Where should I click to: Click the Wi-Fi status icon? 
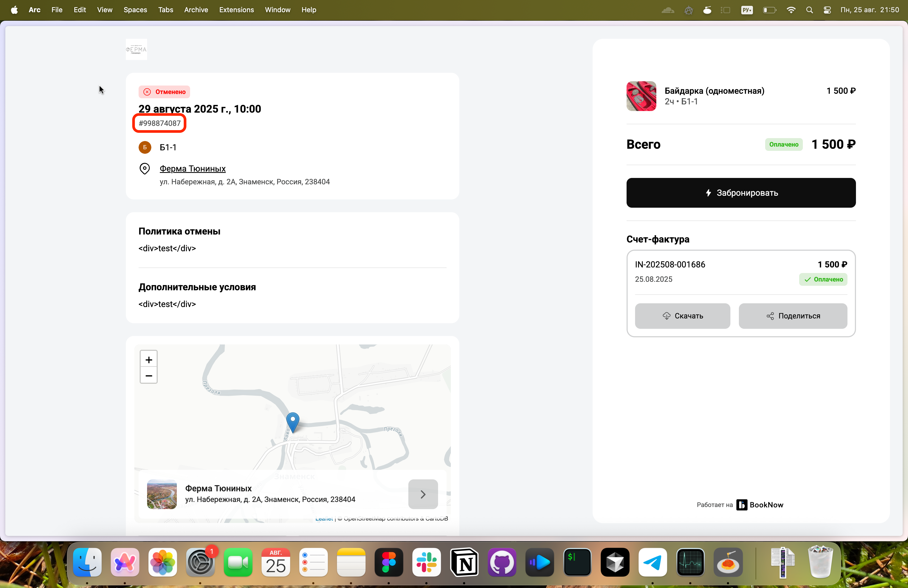coord(791,10)
